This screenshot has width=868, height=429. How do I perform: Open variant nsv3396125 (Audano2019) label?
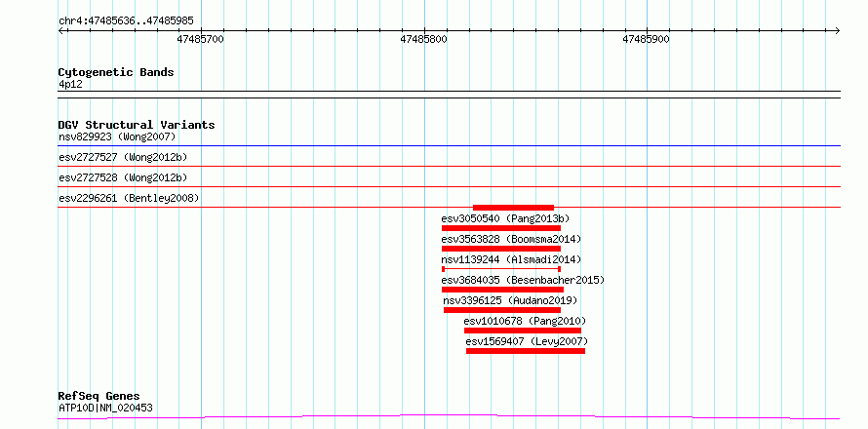pyautogui.click(x=510, y=300)
